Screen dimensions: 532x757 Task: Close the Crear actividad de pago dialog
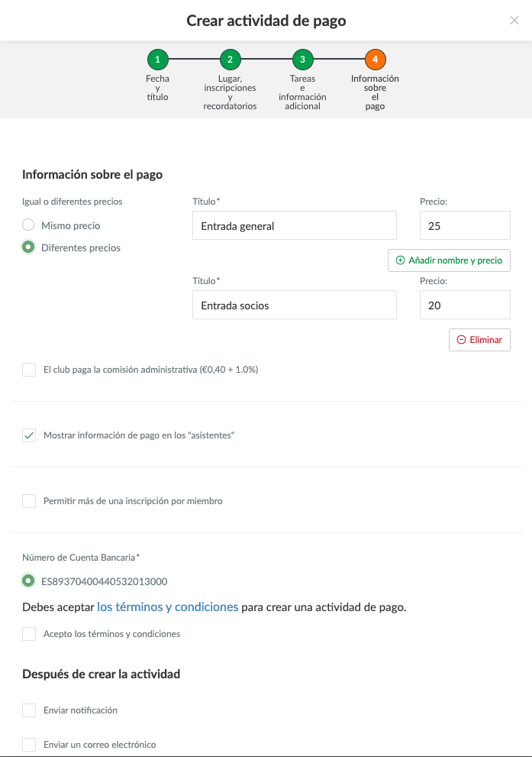pos(514,21)
